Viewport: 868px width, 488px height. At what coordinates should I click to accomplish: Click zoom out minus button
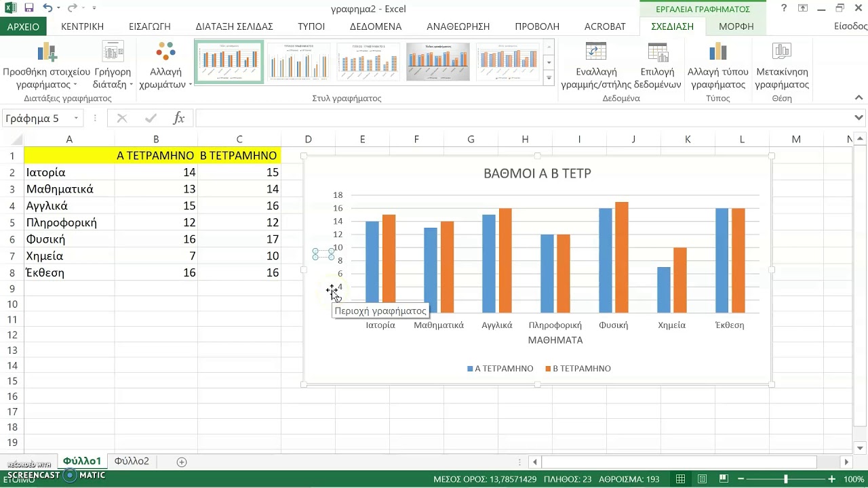point(743,479)
